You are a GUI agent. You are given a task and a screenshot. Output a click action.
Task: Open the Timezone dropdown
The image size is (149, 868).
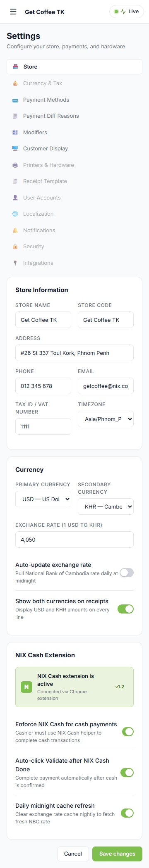(106, 419)
